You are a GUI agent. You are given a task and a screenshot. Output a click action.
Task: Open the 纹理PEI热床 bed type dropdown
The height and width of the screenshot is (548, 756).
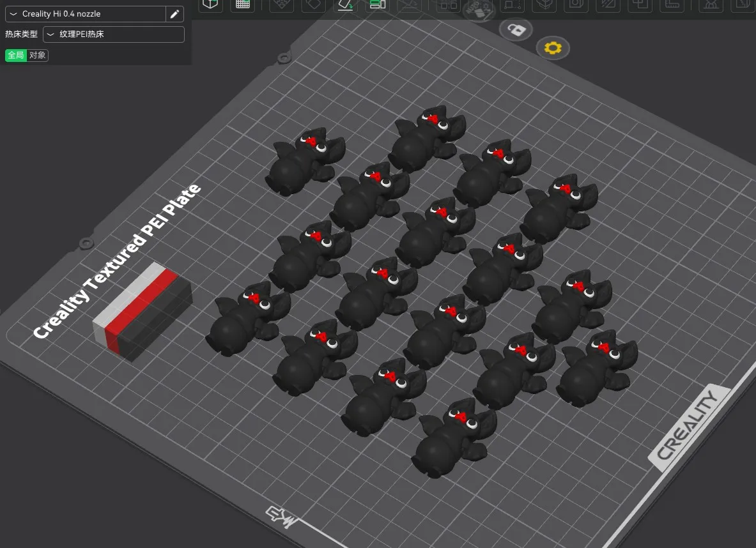point(114,34)
